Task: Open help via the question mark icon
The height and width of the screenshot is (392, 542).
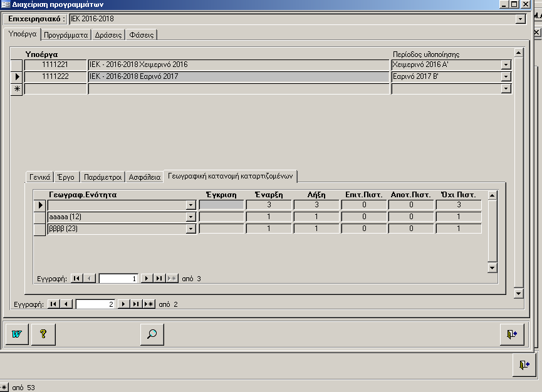Action: tap(43, 334)
